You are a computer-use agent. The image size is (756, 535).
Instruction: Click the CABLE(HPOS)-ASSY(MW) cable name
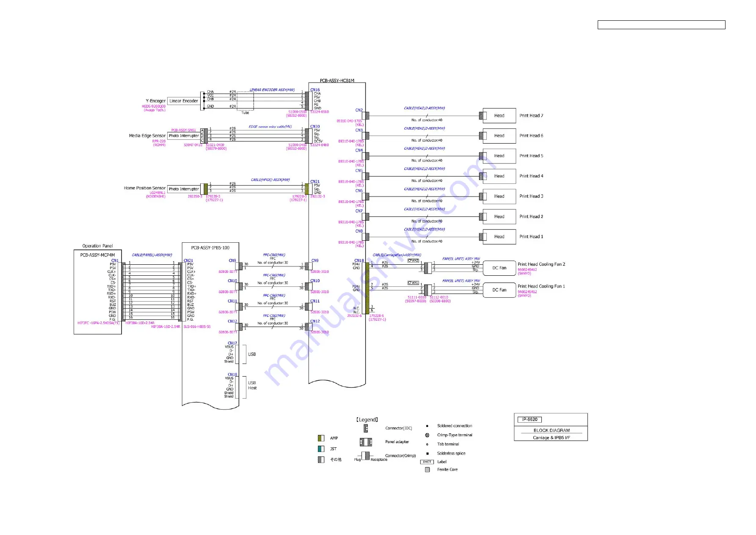tap(270, 180)
